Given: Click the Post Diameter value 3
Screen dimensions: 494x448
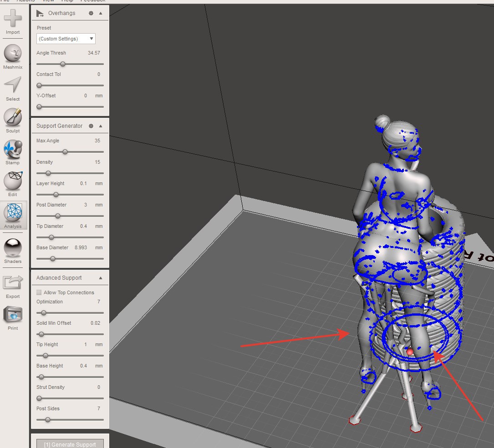Looking at the screenshot, I should (x=86, y=205).
